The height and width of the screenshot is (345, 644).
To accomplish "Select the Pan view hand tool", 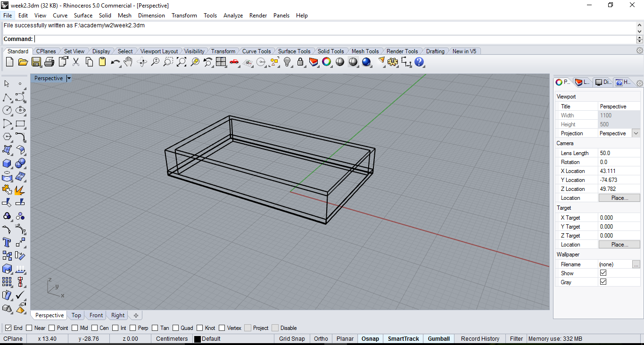I will pos(128,62).
